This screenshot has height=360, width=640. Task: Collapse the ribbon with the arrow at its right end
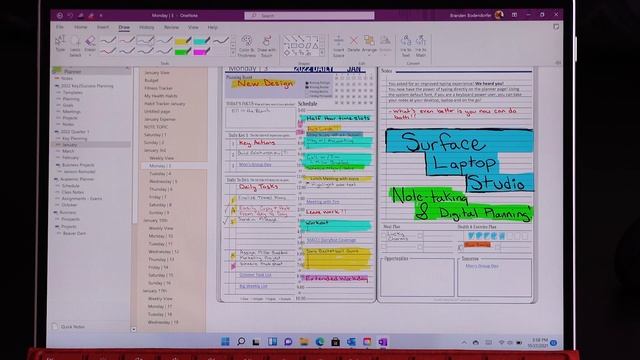pyautogui.click(x=558, y=62)
